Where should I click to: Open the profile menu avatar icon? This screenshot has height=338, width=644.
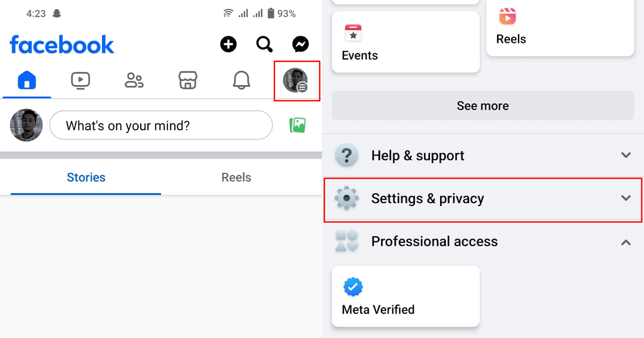point(296,80)
